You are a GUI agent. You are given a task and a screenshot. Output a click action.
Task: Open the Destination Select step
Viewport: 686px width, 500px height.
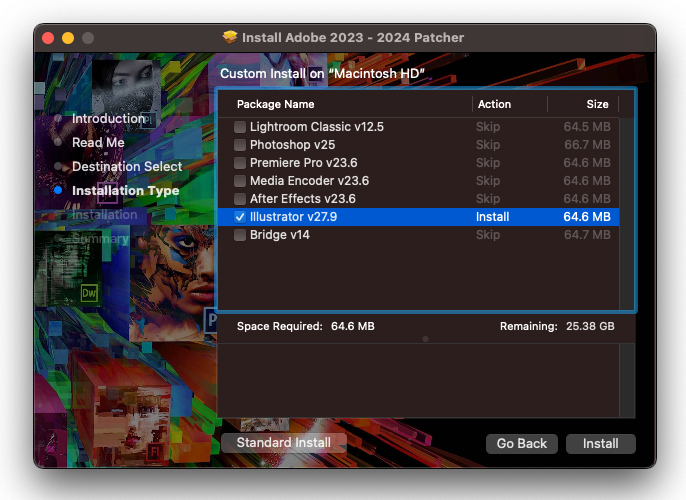[x=127, y=167]
